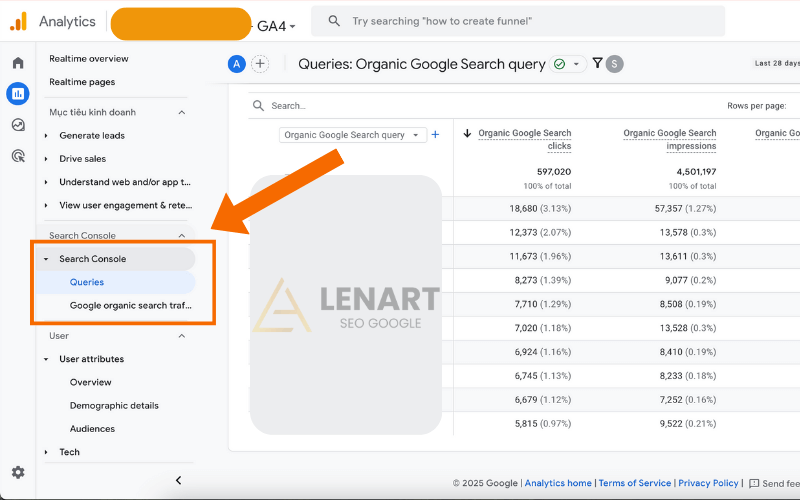
Task: Click the report title Queries: Organic Google Search query
Action: 421,64
